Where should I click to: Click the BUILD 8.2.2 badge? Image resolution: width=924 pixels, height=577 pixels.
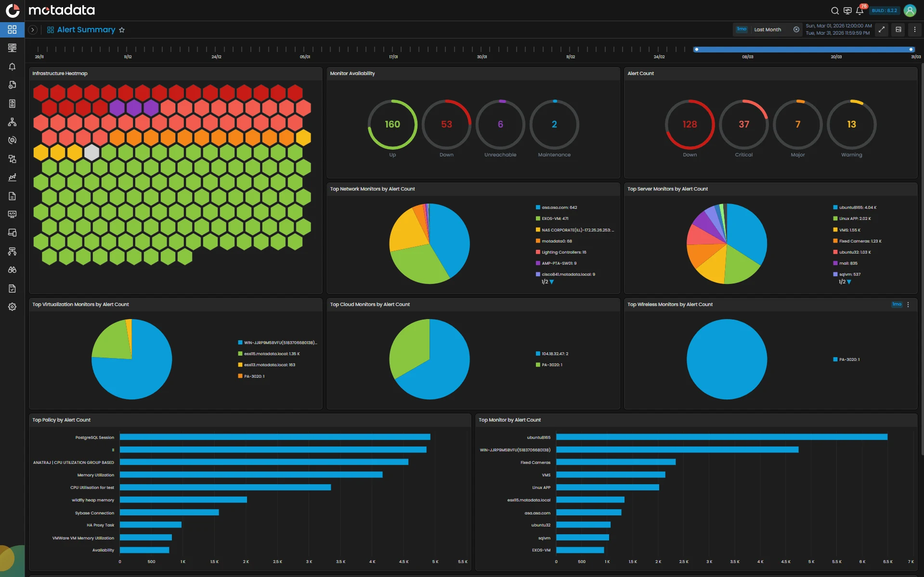884,11
